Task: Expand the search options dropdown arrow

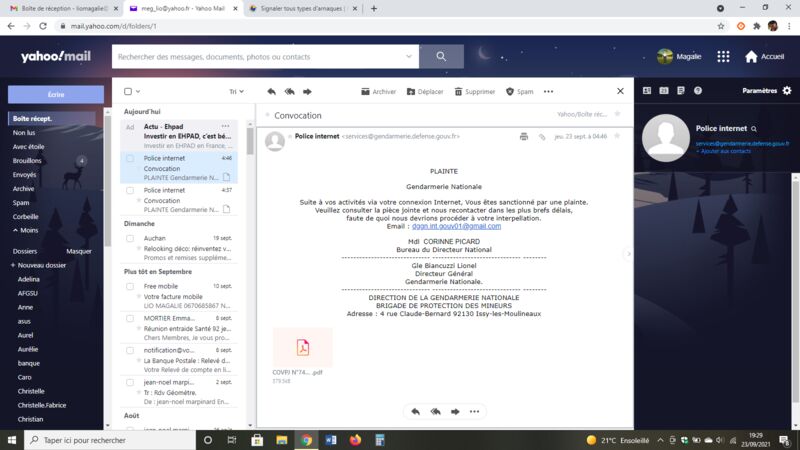Action: (409, 57)
